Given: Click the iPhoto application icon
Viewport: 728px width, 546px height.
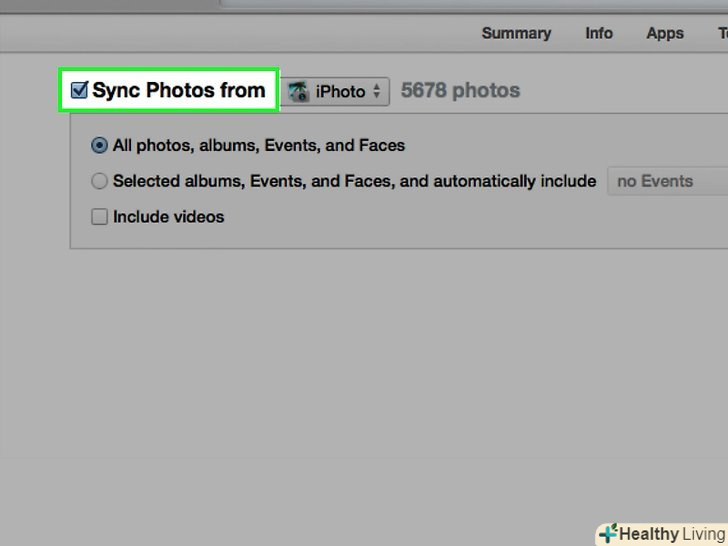Looking at the screenshot, I should (298, 91).
